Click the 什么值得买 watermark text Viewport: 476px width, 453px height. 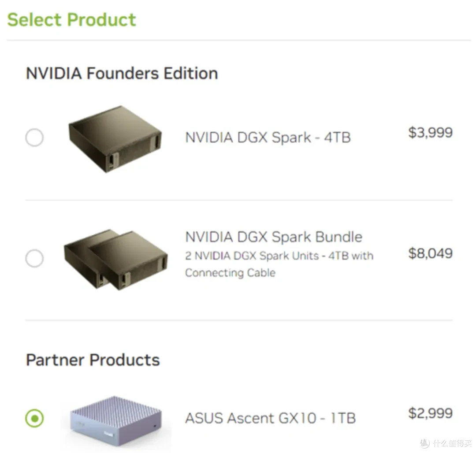click(452, 443)
